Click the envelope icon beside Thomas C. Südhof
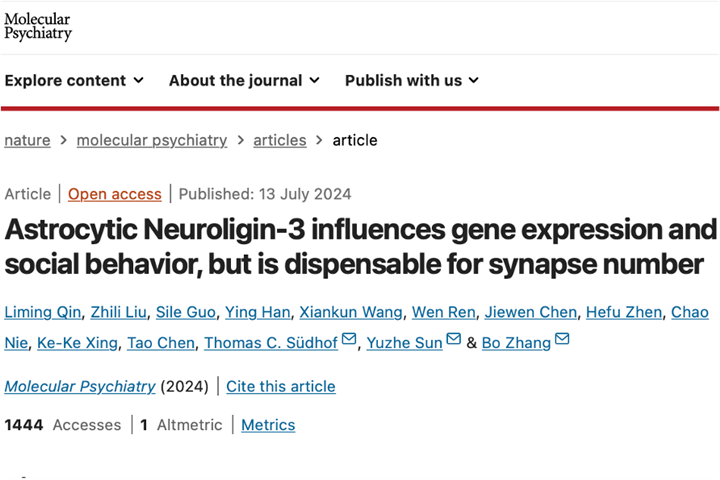The width and height of the screenshot is (720, 480). click(x=349, y=339)
